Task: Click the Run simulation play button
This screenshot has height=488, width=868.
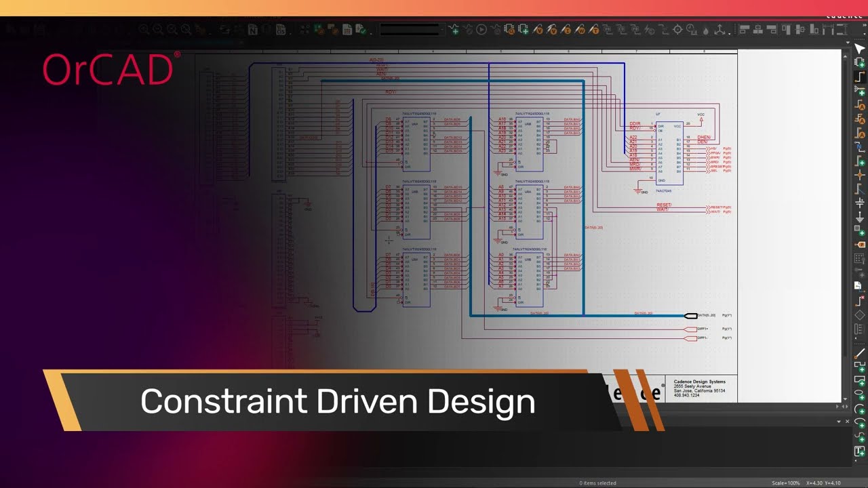Action: (x=481, y=29)
